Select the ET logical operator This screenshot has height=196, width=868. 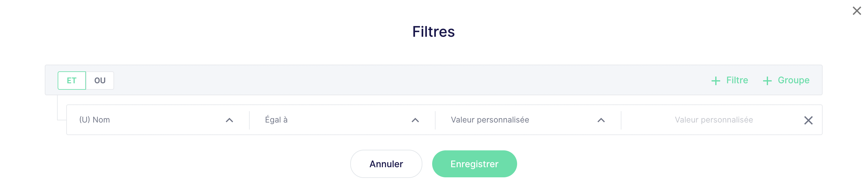click(72, 80)
